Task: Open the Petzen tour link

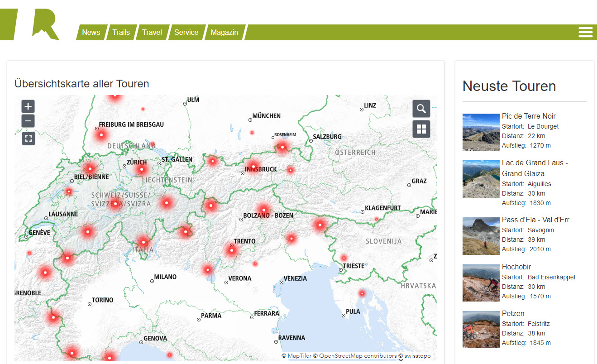Action: [x=513, y=313]
